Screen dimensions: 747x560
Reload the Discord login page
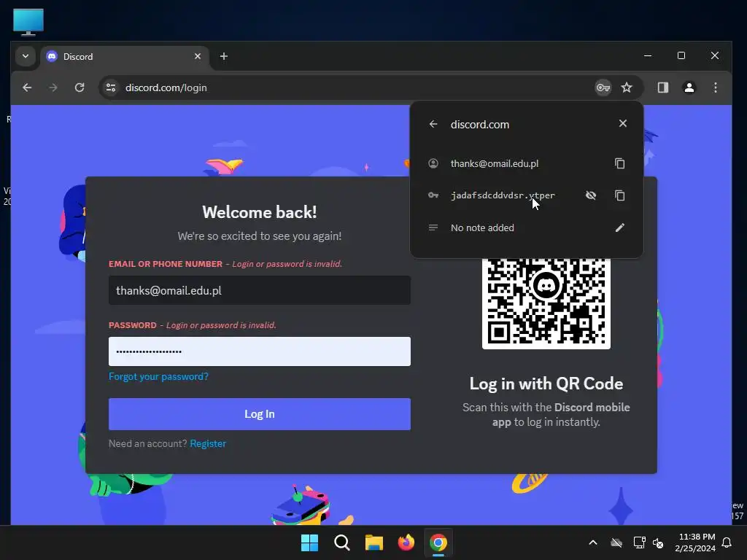[x=80, y=87]
